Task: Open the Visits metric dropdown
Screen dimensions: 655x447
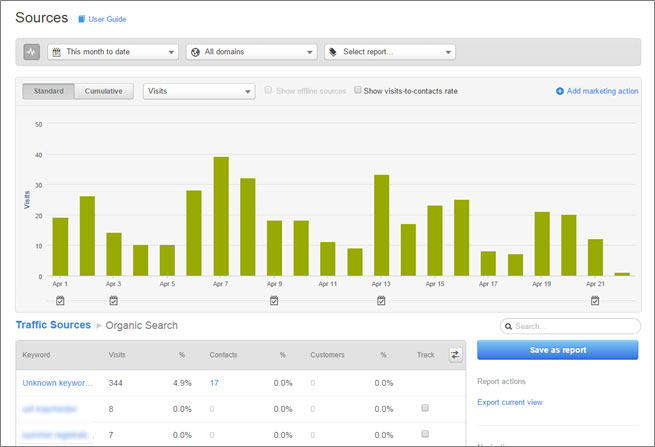Action: tap(199, 91)
